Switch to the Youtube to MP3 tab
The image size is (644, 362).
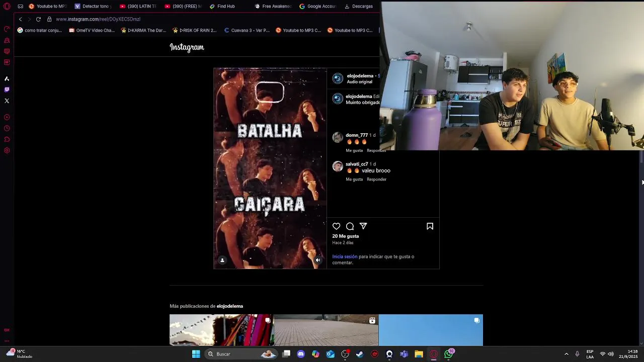click(47, 6)
